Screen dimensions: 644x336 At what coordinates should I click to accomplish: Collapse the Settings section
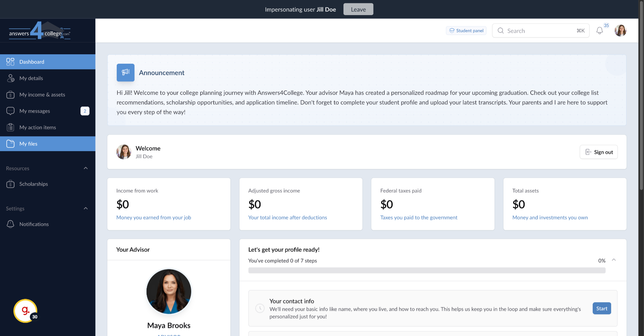[86, 208]
